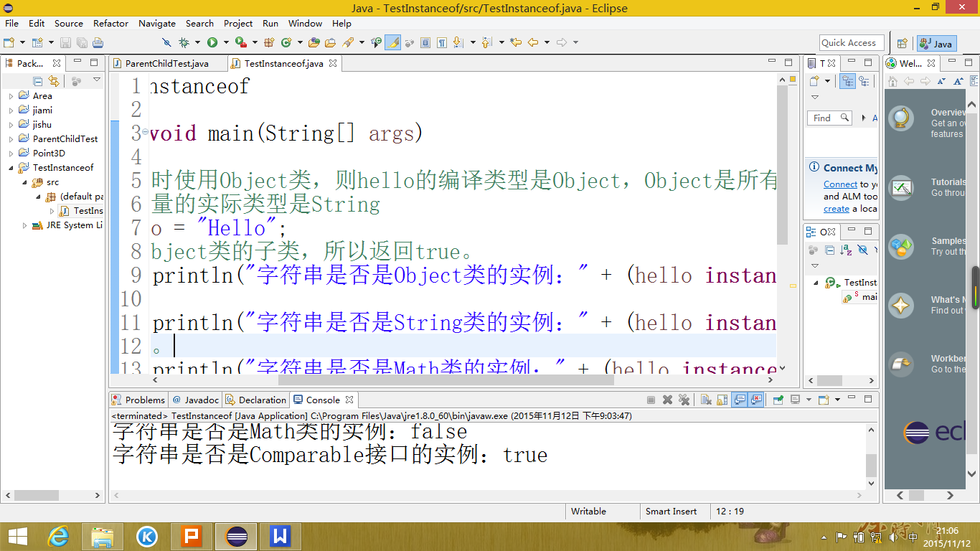Toggle Categorized view in Task List

point(848,81)
